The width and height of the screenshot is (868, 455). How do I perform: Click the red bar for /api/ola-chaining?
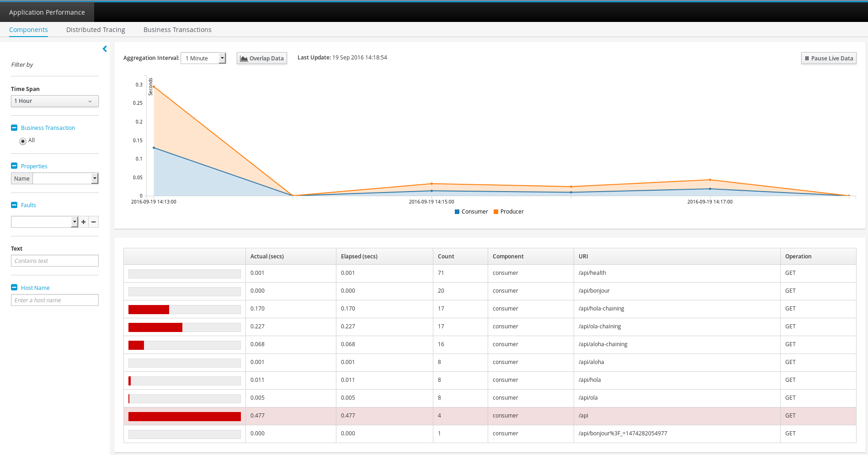[x=155, y=327]
